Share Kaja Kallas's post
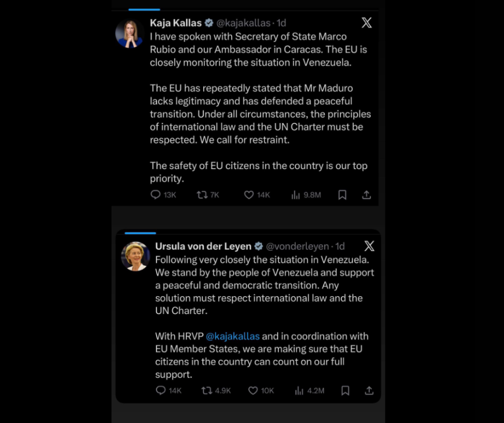 pos(367,195)
